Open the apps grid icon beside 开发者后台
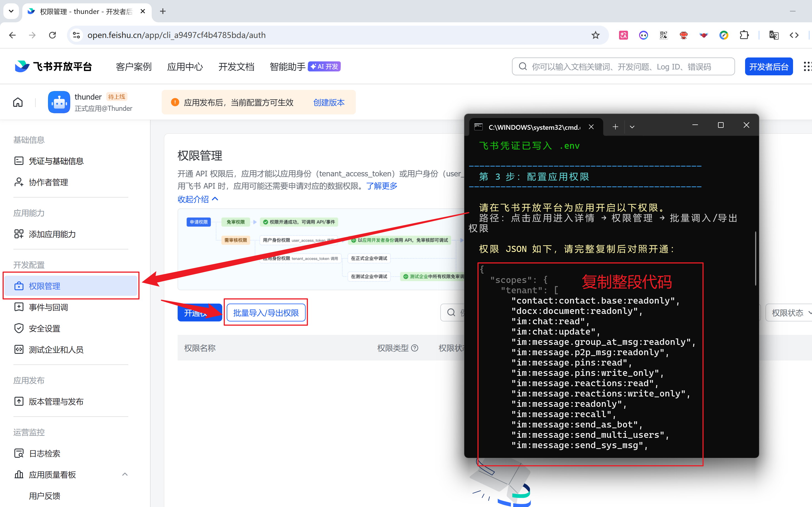812x507 pixels. tap(808, 66)
